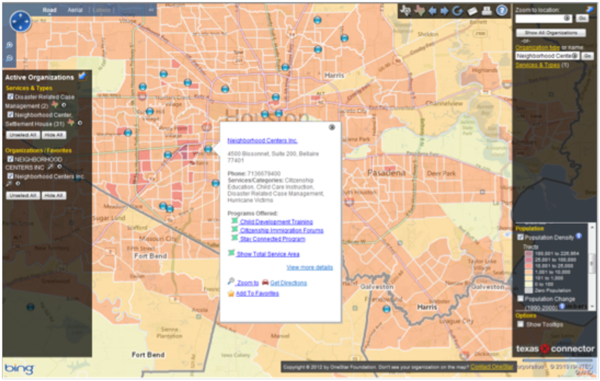This screenshot has width=600, height=381.
Task: Click the map pan compass control
Action: click(x=20, y=21)
